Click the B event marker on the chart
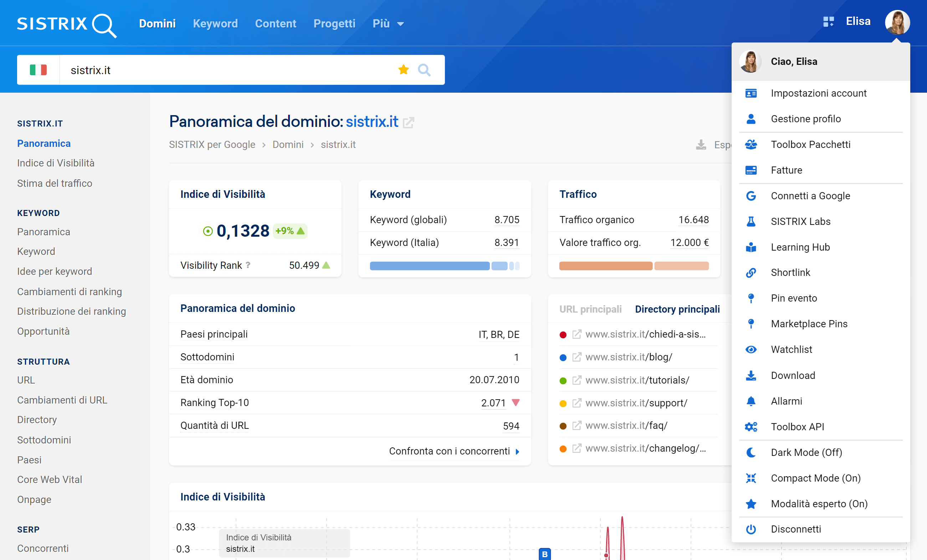Image resolution: width=927 pixels, height=560 pixels. pos(545,554)
